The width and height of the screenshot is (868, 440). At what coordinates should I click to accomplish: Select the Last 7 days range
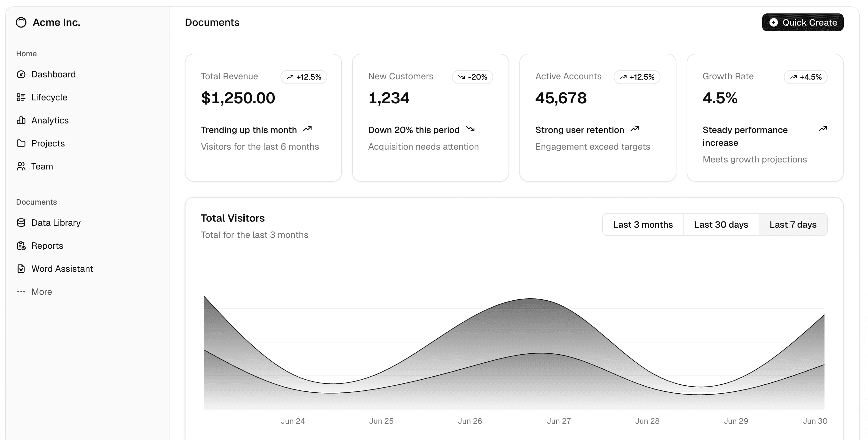pyautogui.click(x=793, y=224)
